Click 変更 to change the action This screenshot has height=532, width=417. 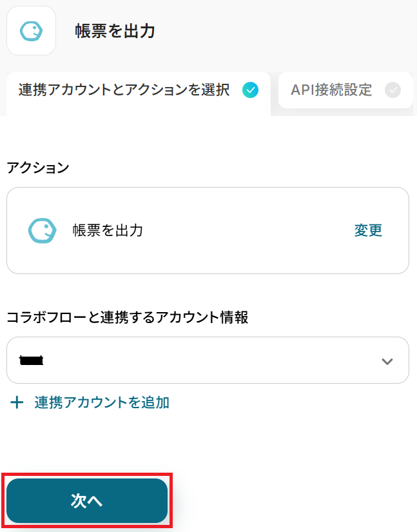(368, 231)
